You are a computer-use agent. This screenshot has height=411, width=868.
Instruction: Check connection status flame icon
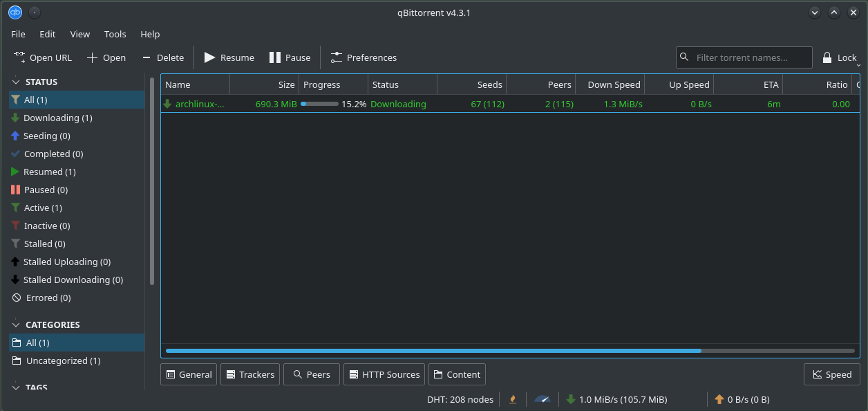(x=512, y=399)
